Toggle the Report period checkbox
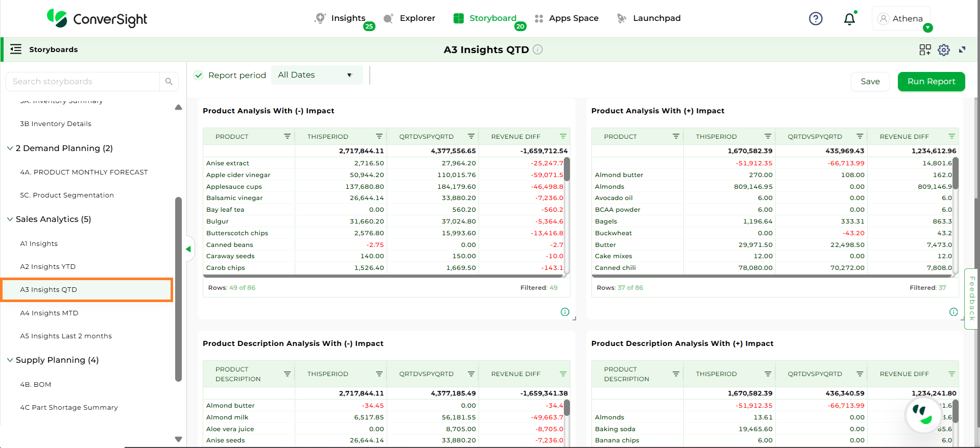This screenshot has width=980, height=448. (199, 76)
